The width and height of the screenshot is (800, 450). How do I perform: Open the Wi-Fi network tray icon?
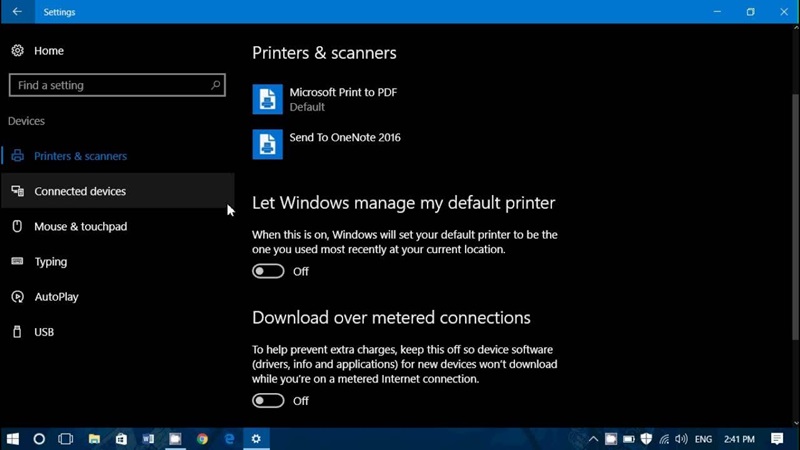click(664, 439)
